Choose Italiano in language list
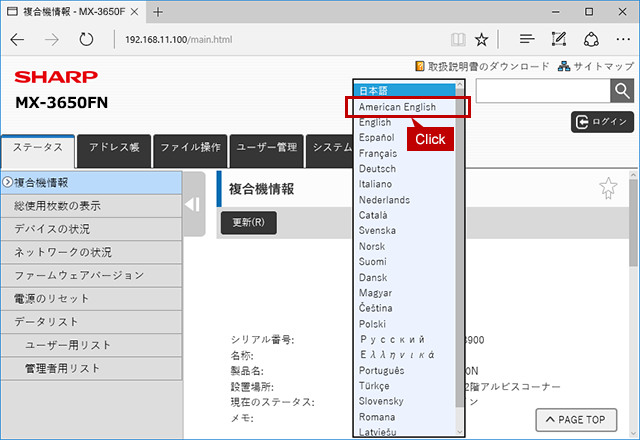Screen dimensions: 640x440 point(405,184)
